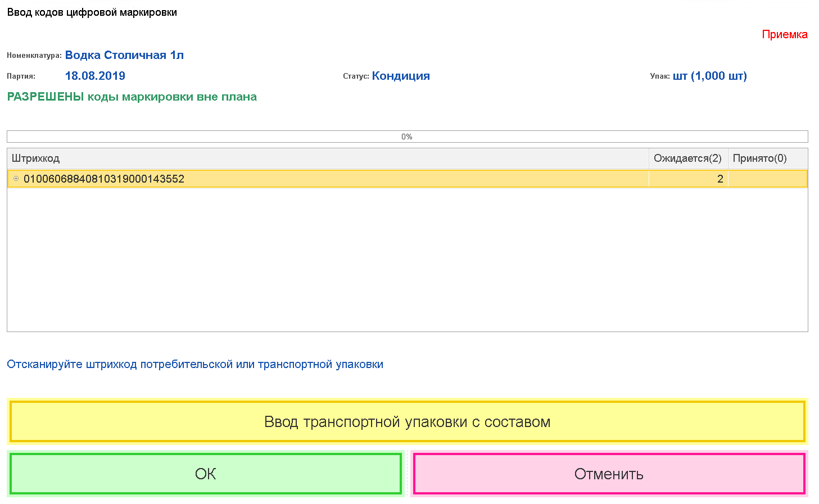Click the packaging value шт (1,000 шт)
Viewport: 819px width, 504px height.
point(709,76)
